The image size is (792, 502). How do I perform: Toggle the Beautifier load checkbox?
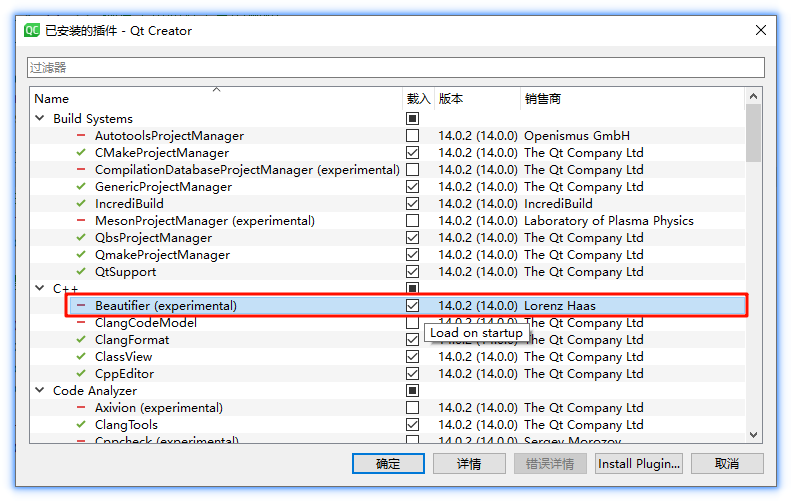[x=413, y=306]
